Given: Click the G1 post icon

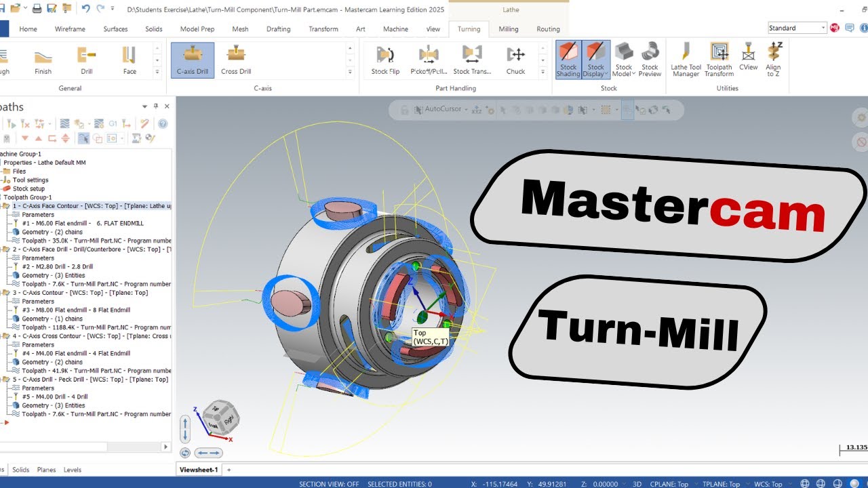Looking at the screenshot, I should pos(113,123).
